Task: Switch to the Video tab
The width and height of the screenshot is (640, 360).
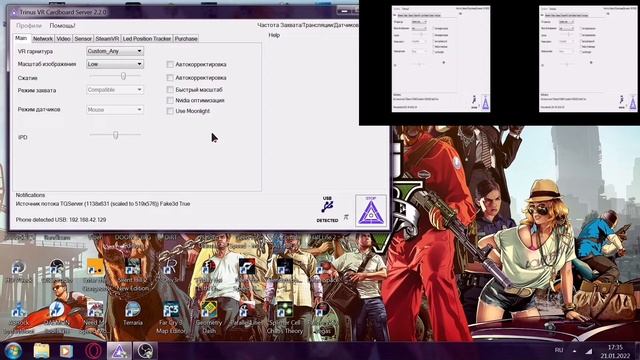Action: tap(63, 39)
